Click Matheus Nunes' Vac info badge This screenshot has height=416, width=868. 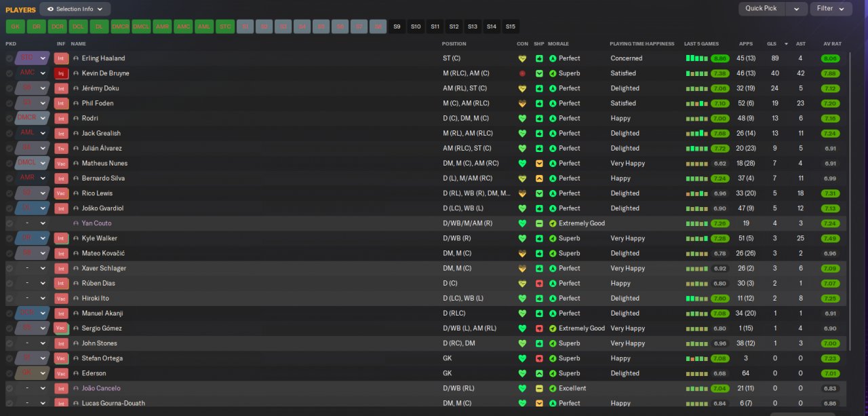[61, 163]
